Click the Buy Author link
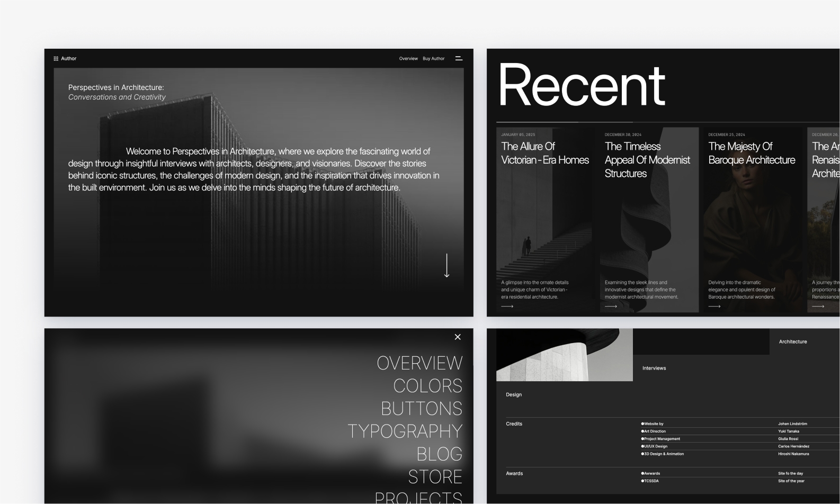Image resolution: width=840 pixels, height=504 pixels. (433, 59)
